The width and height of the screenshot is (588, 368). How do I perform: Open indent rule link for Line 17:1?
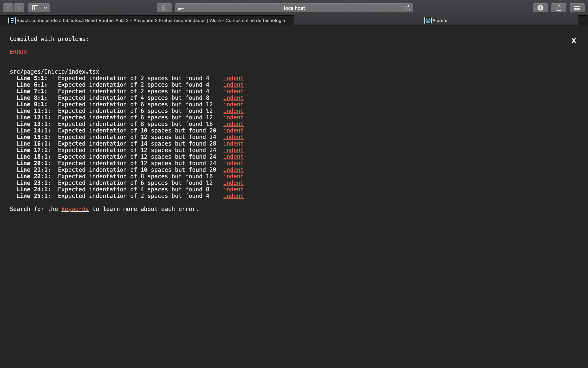point(233,150)
